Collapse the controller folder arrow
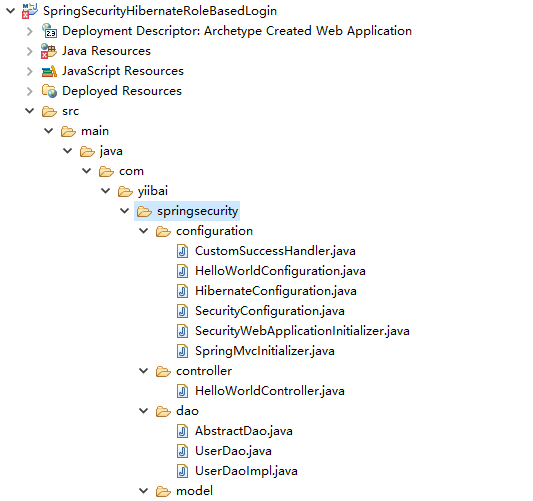The width and height of the screenshot is (533, 501). (x=144, y=371)
